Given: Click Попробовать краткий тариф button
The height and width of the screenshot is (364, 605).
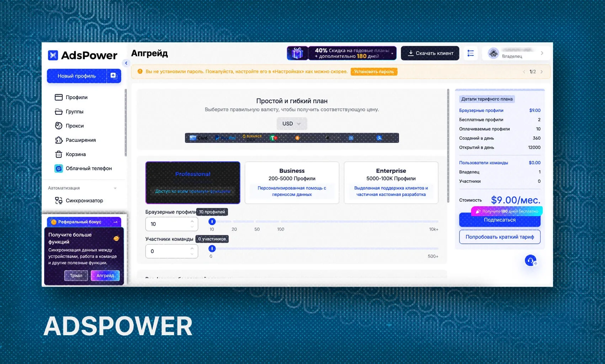Looking at the screenshot, I should [500, 237].
